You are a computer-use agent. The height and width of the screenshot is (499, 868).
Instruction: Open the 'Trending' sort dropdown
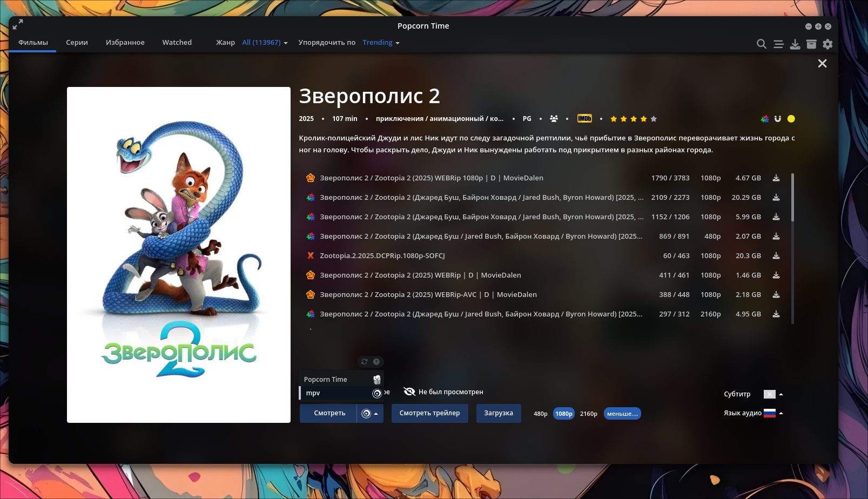(x=381, y=43)
